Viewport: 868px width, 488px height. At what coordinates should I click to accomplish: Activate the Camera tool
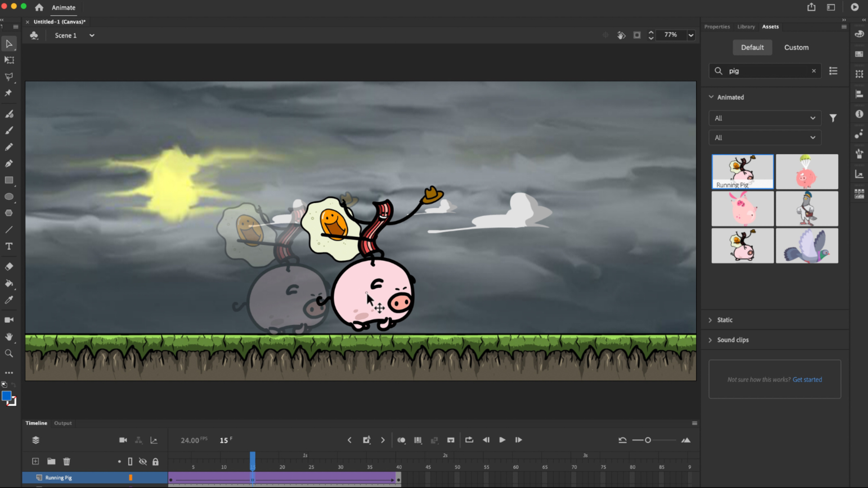click(x=9, y=320)
